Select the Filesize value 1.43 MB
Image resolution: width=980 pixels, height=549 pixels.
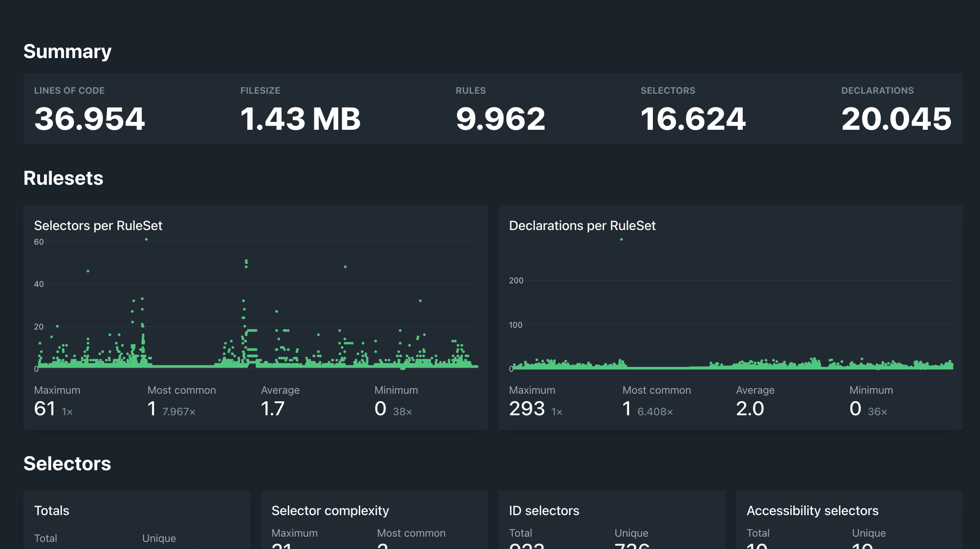pos(301,118)
